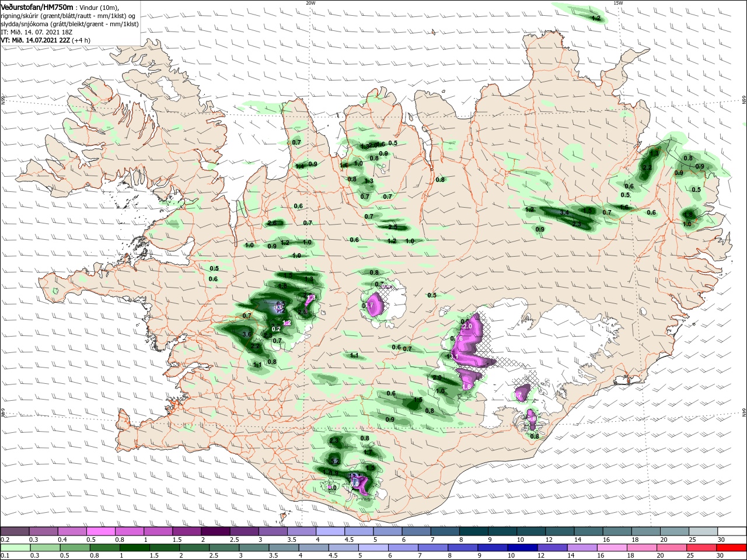Viewport: 747px width, 560px height.
Task: Click the 20W longitude label
Action: coord(310,3)
